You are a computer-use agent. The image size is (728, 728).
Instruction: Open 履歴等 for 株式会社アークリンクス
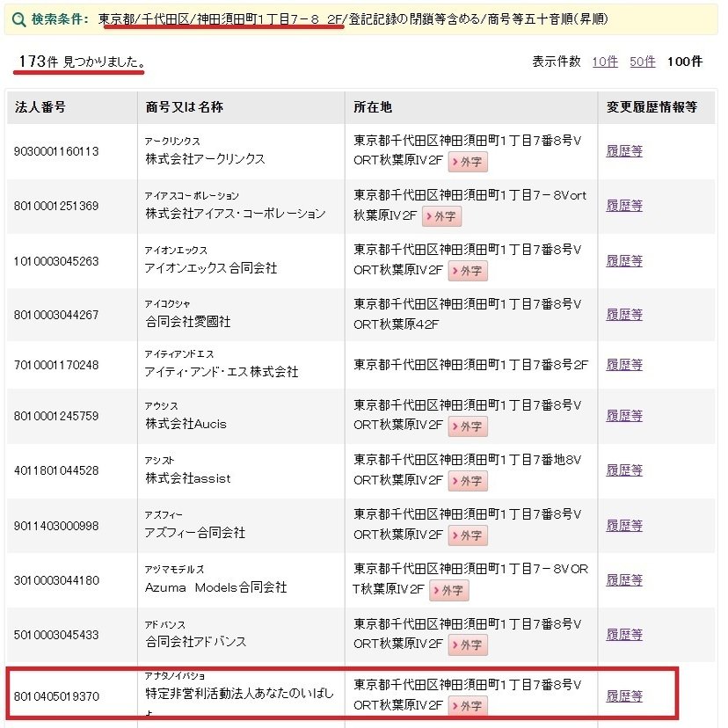624,151
